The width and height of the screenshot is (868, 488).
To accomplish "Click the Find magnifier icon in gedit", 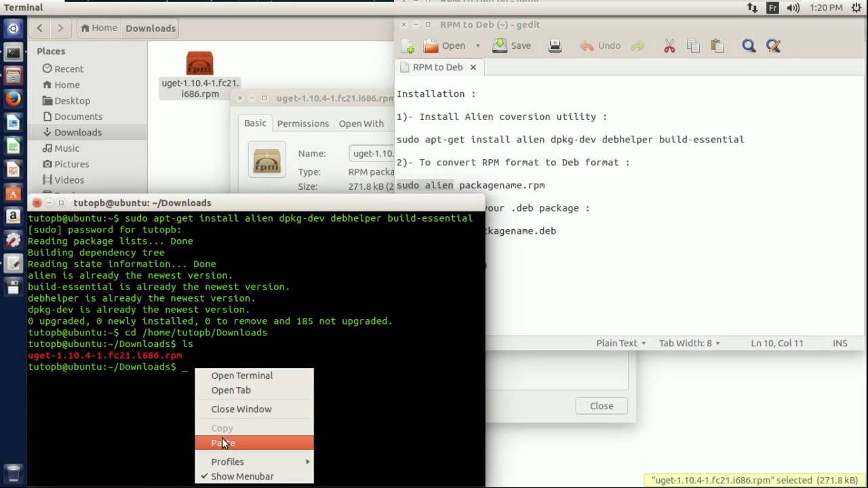I will click(x=749, y=45).
